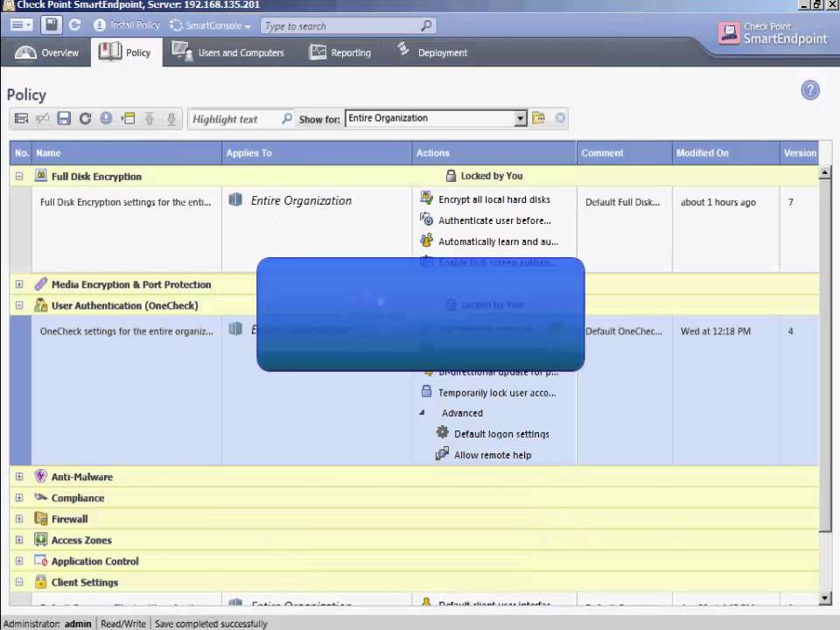This screenshot has width=840, height=630.
Task: Expand the Firewall section
Action: click(19, 519)
